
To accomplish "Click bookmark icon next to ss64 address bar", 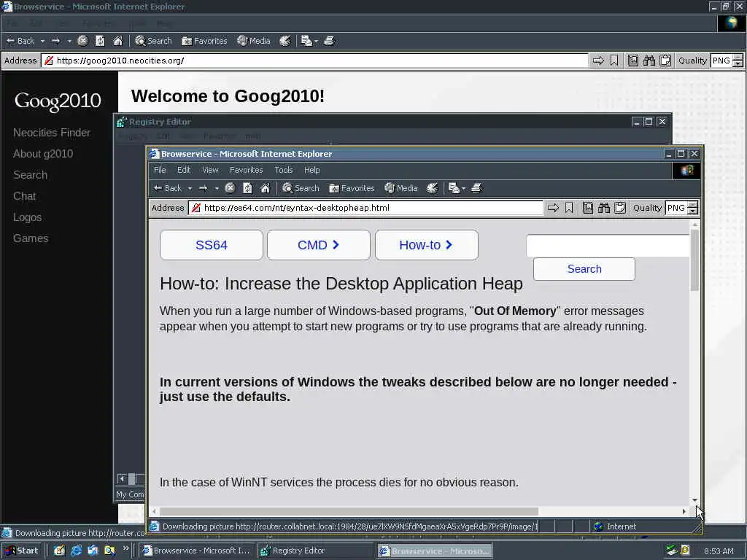I will pos(569,208).
